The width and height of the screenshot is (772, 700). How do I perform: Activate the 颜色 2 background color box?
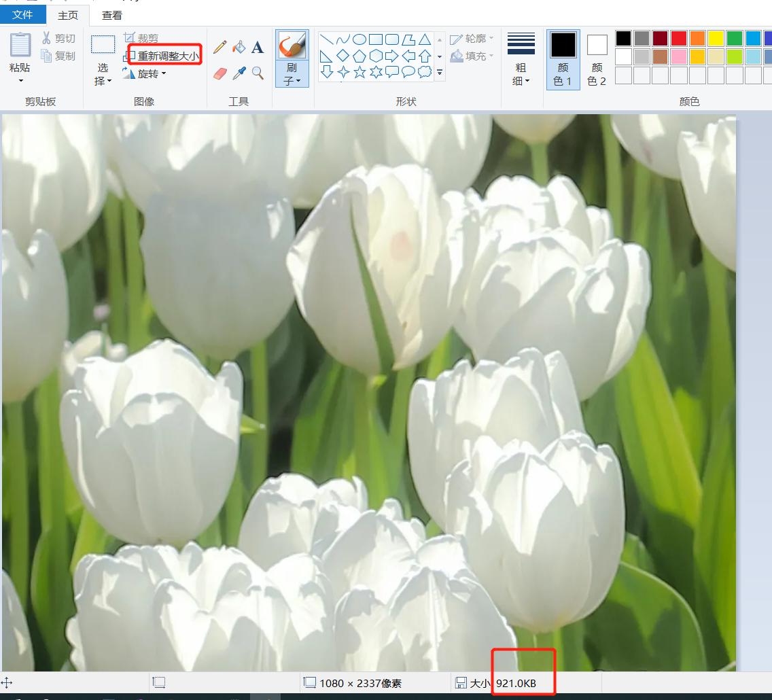(x=597, y=58)
